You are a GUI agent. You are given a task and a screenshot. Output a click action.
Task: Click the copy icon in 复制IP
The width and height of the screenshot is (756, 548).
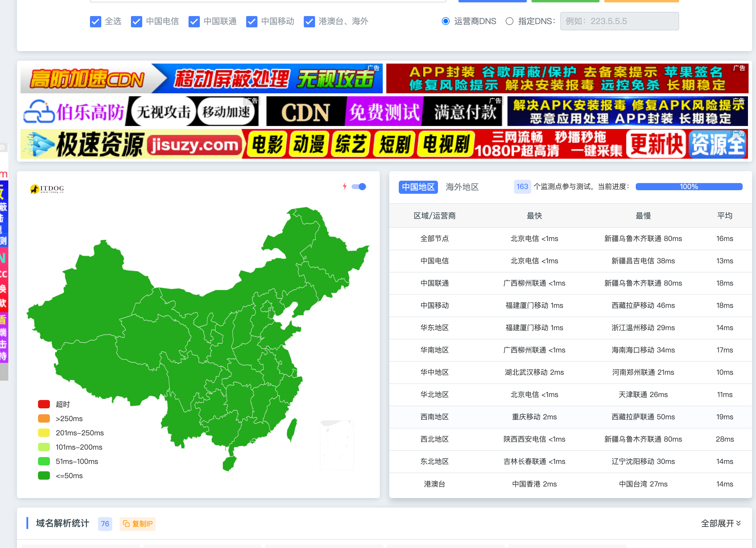tap(126, 524)
